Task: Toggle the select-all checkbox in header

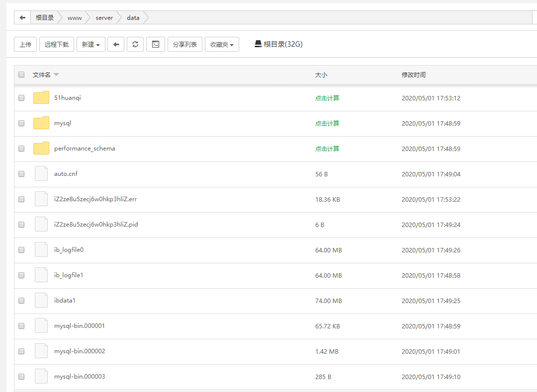Action: [x=21, y=75]
